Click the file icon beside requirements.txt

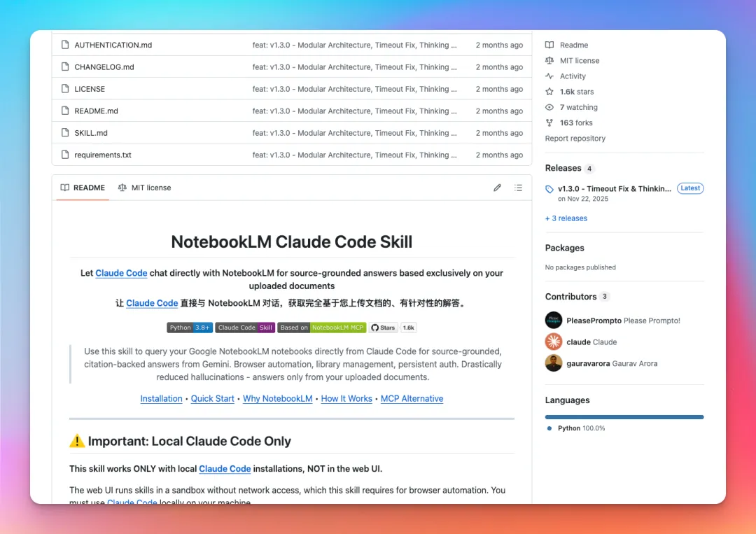point(64,155)
